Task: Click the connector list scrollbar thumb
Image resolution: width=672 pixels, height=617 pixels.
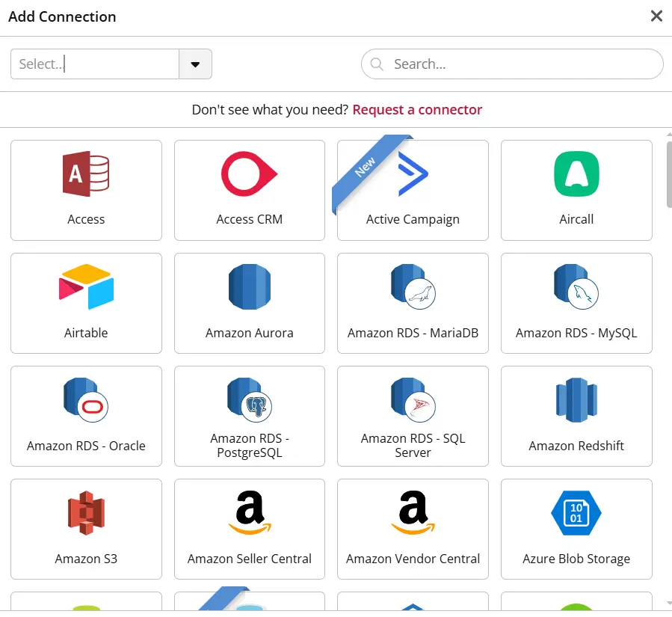Action: click(x=669, y=174)
